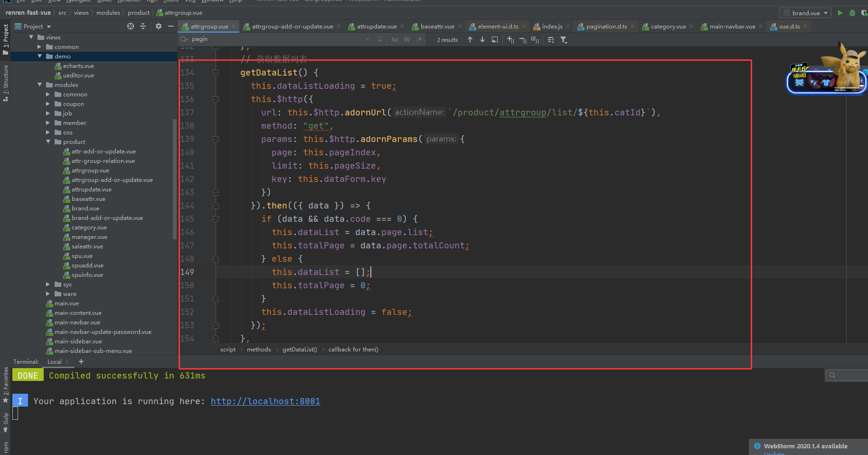Switch to attrgroup-add-or-update.vue tab

[x=292, y=27]
